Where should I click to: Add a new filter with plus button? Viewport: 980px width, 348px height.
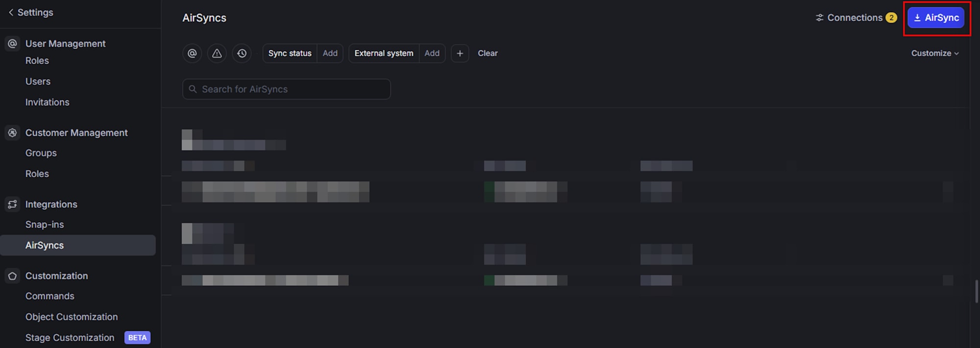[x=460, y=53]
